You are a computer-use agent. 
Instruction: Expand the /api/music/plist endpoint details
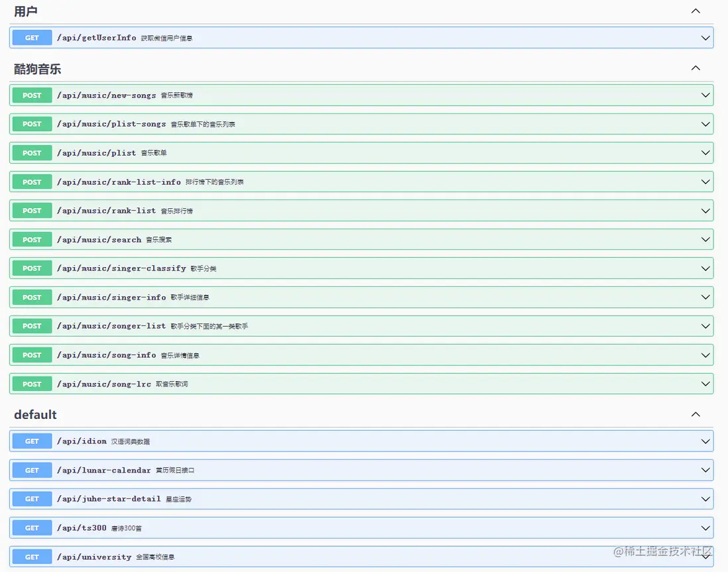coord(705,152)
